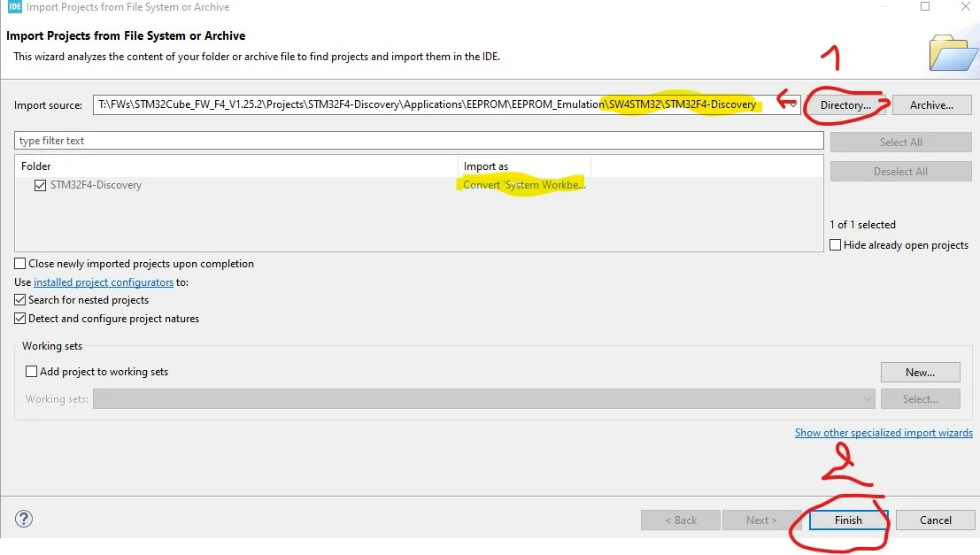Click the Archive... button
980x555 pixels.
[x=932, y=105]
